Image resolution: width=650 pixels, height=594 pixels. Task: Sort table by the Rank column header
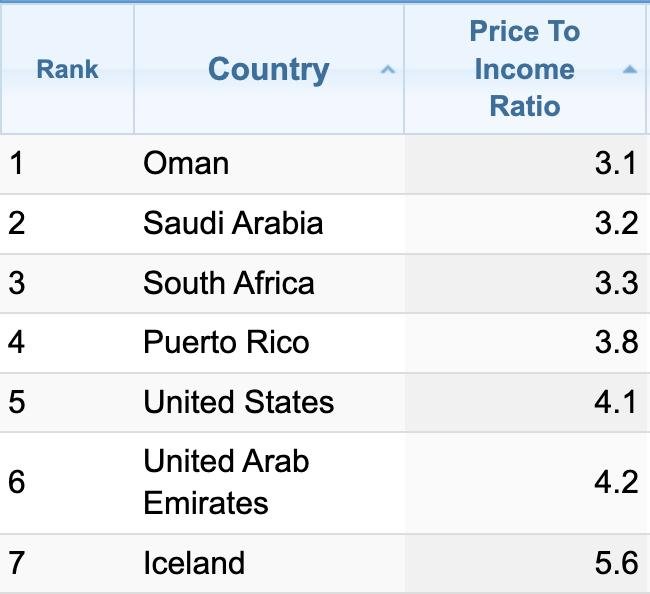(67, 70)
